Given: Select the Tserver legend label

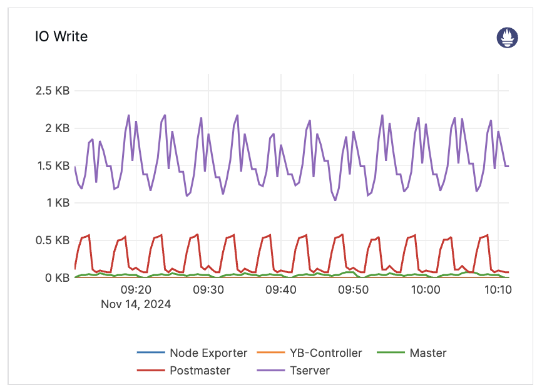Looking at the screenshot, I should click(309, 371).
